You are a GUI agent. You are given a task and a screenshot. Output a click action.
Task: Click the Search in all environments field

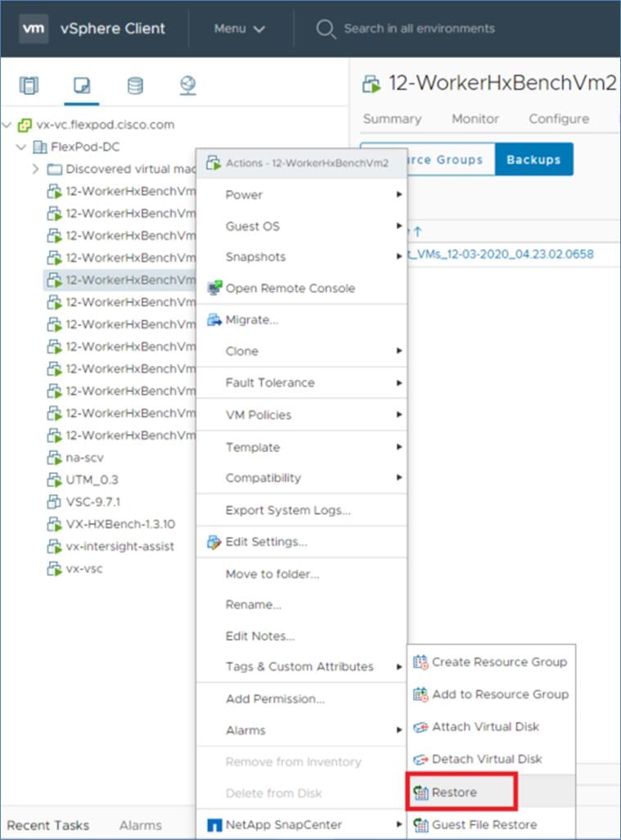(419, 29)
